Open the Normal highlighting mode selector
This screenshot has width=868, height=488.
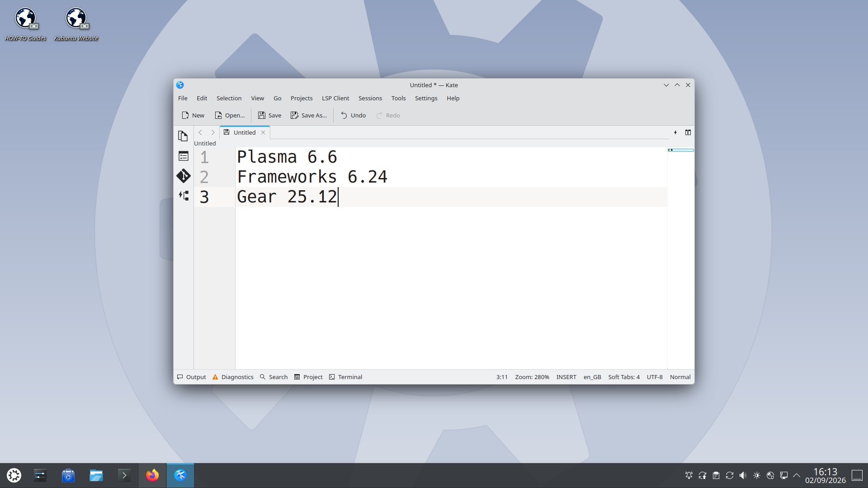click(680, 377)
